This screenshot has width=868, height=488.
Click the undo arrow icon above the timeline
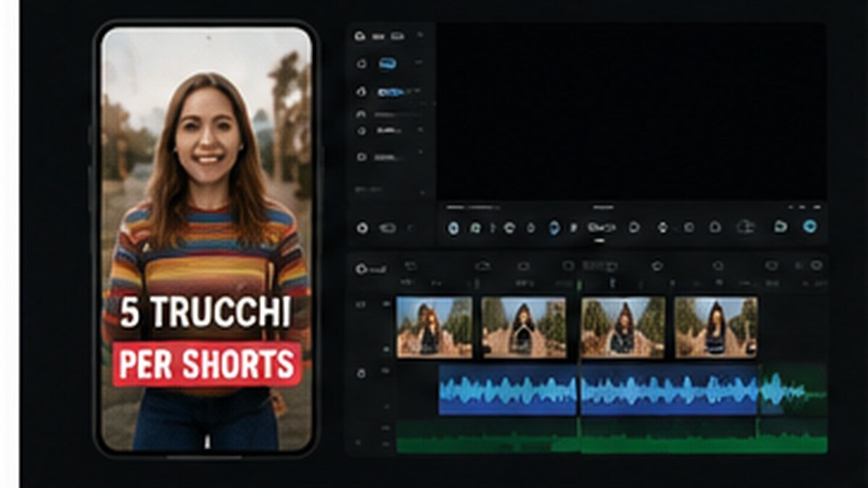tap(411, 266)
